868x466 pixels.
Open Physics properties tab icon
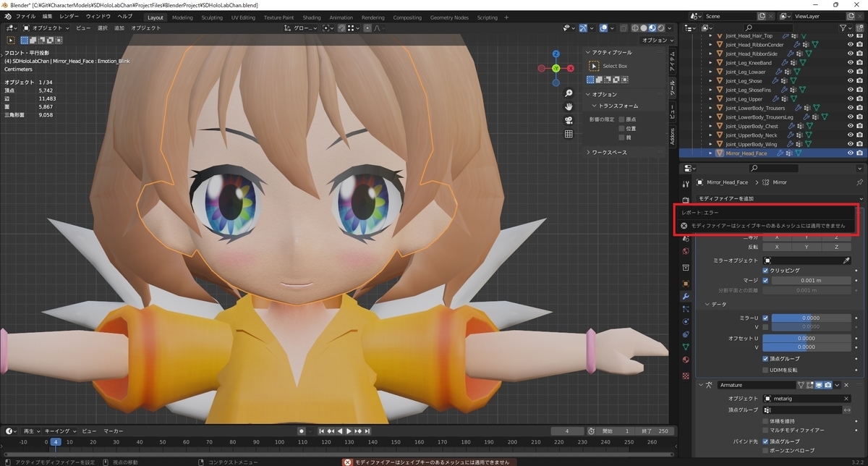[686, 322]
